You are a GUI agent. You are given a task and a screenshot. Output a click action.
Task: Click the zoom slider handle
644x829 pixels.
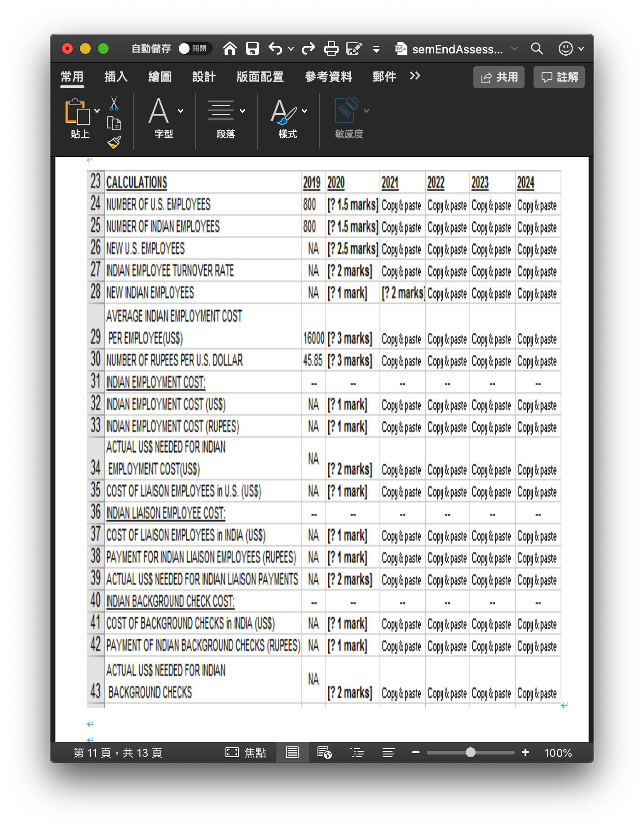(x=470, y=752)
